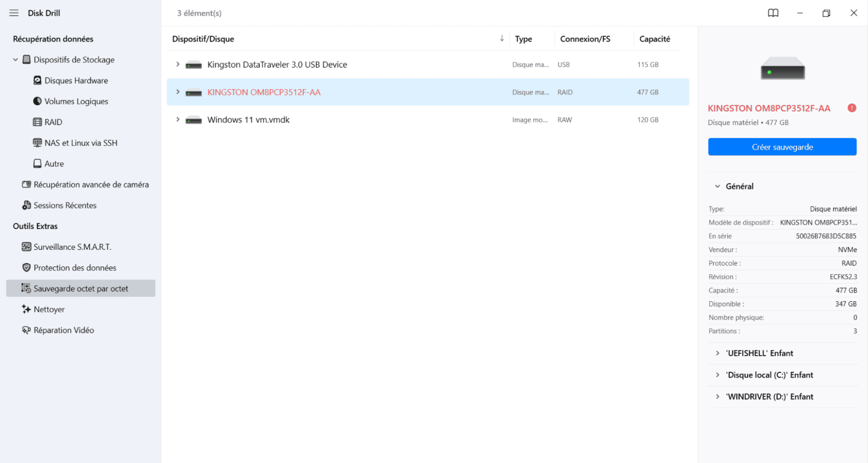Click the NAS et Linux via SSH icon
The width and height of the screenshot is (868, 463).
tap(37, 143)
